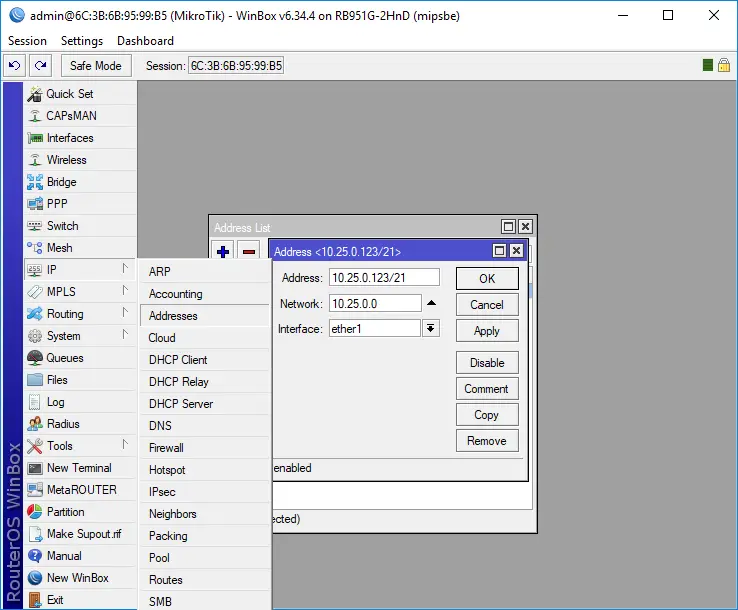The height and width of the screenshot is (610, 738).
Task: Expand the IP submenu arrow
Action: pos(125,269)
